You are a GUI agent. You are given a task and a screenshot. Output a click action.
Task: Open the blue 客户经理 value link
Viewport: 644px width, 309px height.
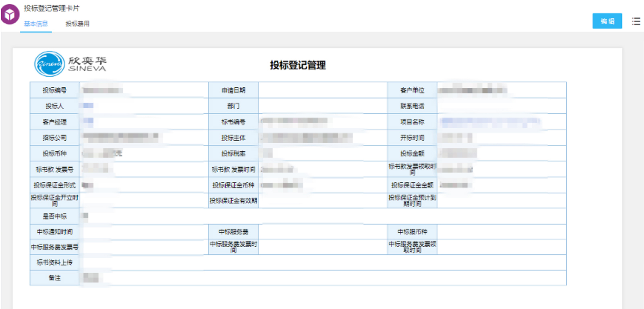[x=88, y=121]
